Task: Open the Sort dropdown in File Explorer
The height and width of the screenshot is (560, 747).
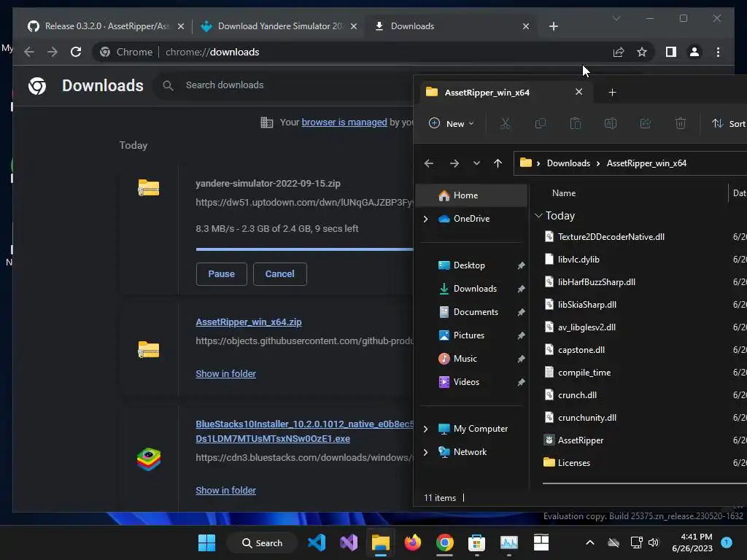Action: click(728, 124)
